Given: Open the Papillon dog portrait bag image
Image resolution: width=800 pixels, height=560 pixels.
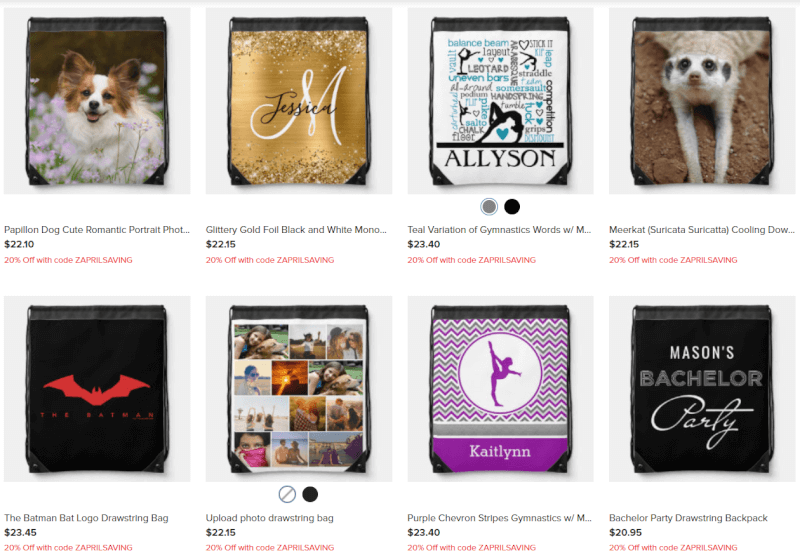Looking at the screenshot, I should point(97,101).
